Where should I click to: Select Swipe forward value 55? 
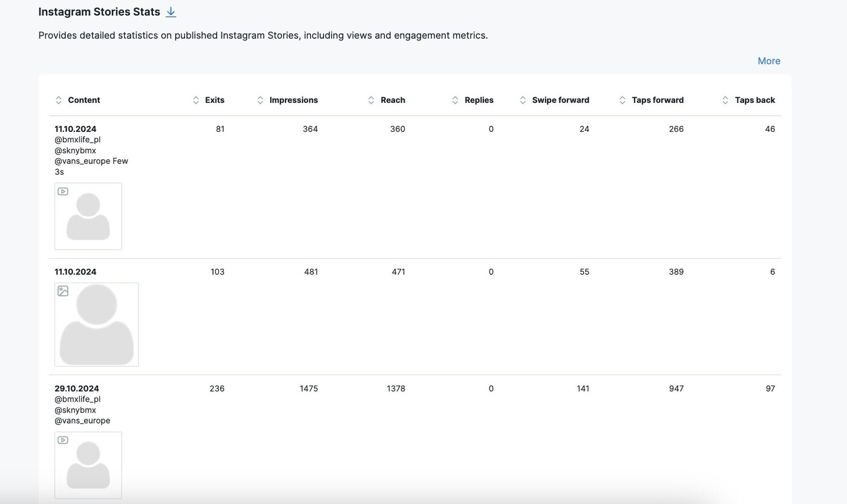(x=584, y=272)
